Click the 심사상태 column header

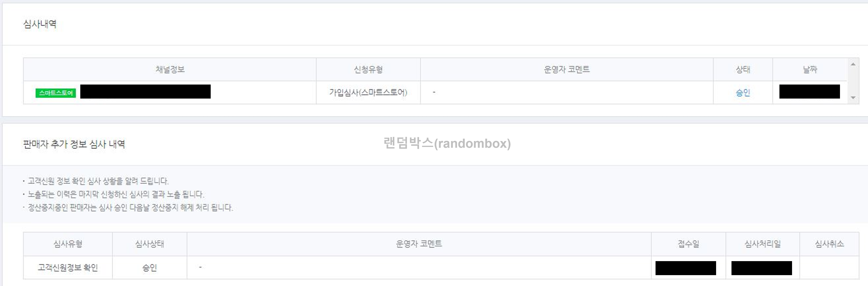(x=149, y=244)
